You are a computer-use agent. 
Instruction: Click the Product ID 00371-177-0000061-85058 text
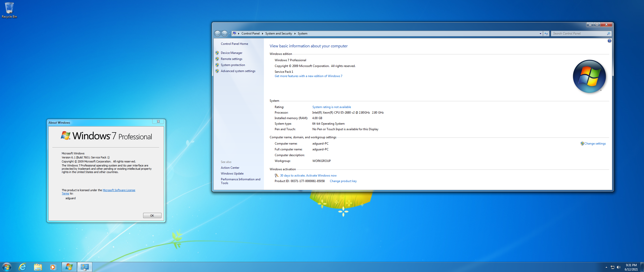[300, 181]
